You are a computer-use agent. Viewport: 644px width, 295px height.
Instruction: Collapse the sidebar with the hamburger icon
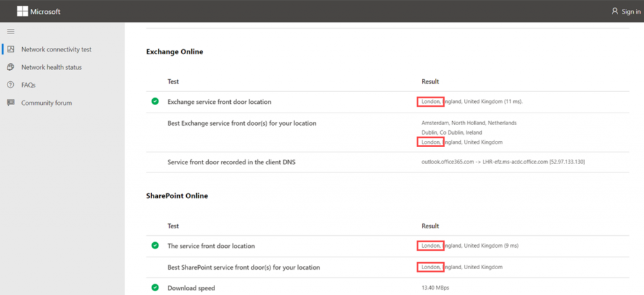(11, 31)
